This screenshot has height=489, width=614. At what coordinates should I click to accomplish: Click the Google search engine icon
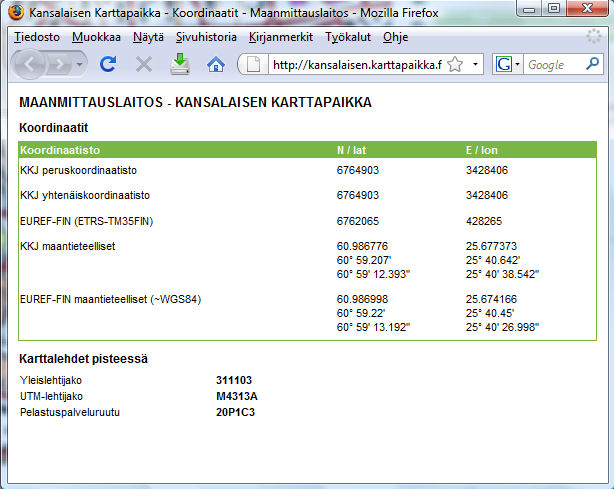point(503,65)
